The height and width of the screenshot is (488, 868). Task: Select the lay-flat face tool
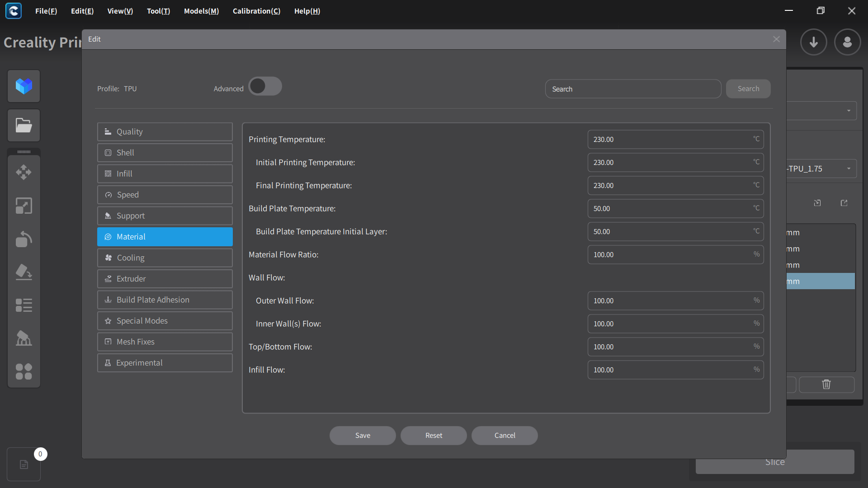pos(24,272)
